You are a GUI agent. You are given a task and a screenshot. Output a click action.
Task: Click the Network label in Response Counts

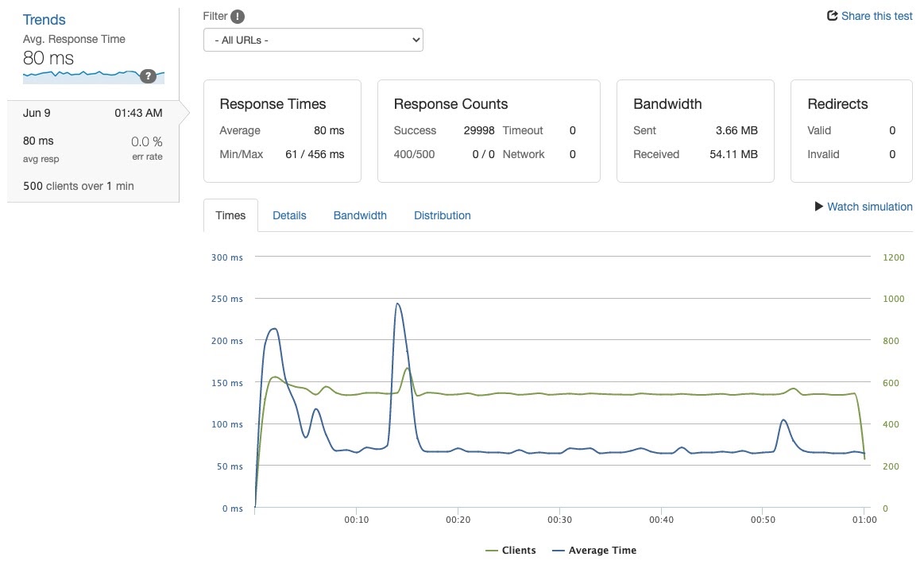[x=524, y=154]
